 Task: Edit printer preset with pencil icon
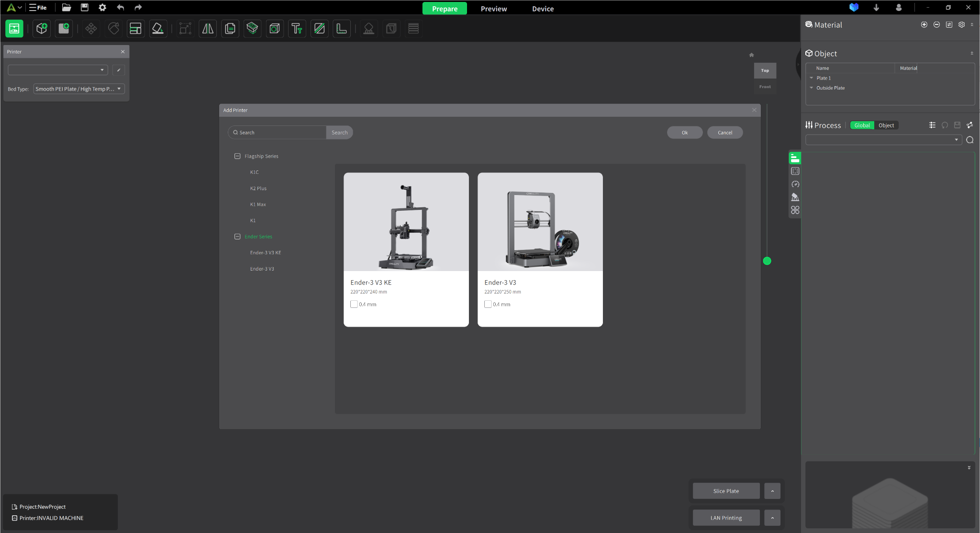click(x=119, y=70)
